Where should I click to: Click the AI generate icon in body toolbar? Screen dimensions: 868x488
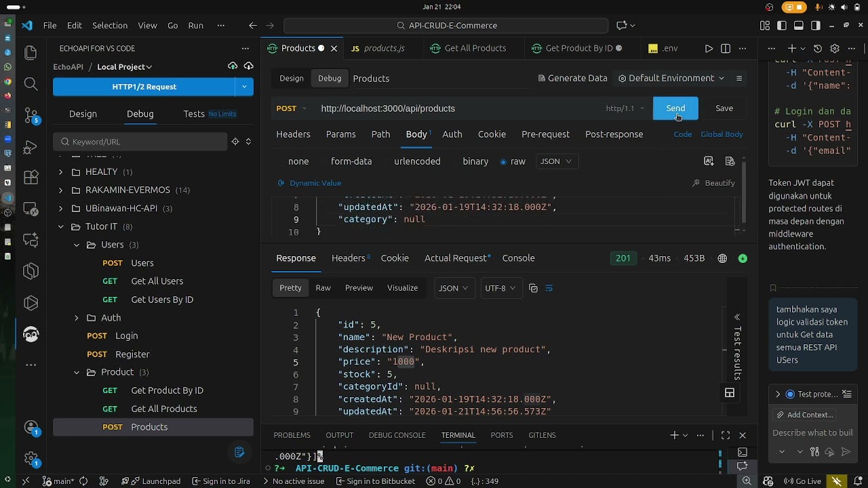(x=709, y=161)
